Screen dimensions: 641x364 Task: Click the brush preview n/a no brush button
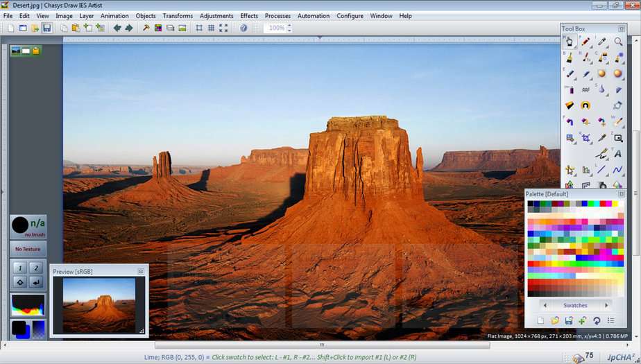tap(28, 227)
